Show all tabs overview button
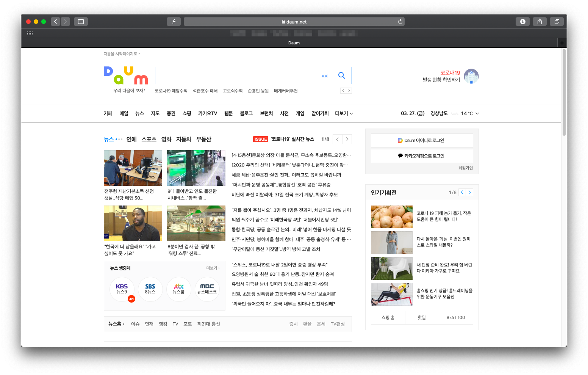This screenshot has height=375, width=588. pyautogui.click(x=557, y=22)
